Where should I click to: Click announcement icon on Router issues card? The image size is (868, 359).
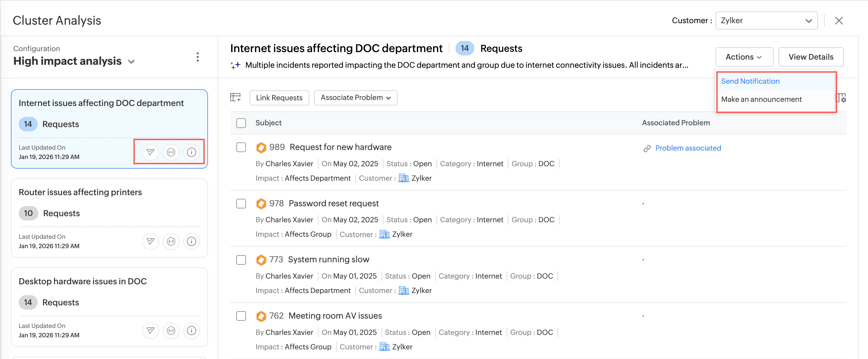click(171, 242)
